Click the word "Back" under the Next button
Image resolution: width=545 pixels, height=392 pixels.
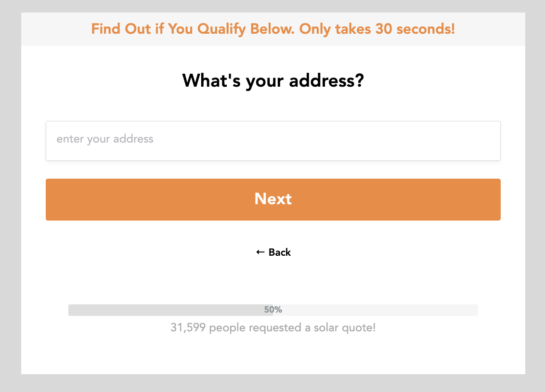point(280,252)
